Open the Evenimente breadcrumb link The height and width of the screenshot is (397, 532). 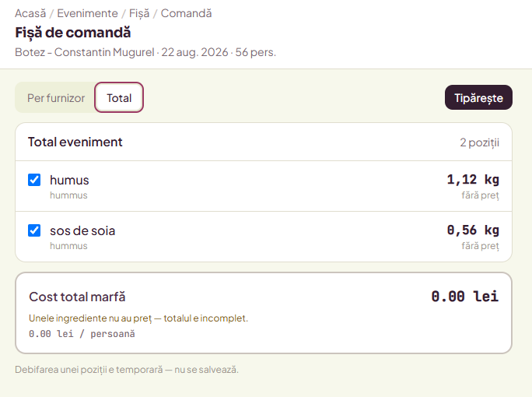tap(87, 13)
